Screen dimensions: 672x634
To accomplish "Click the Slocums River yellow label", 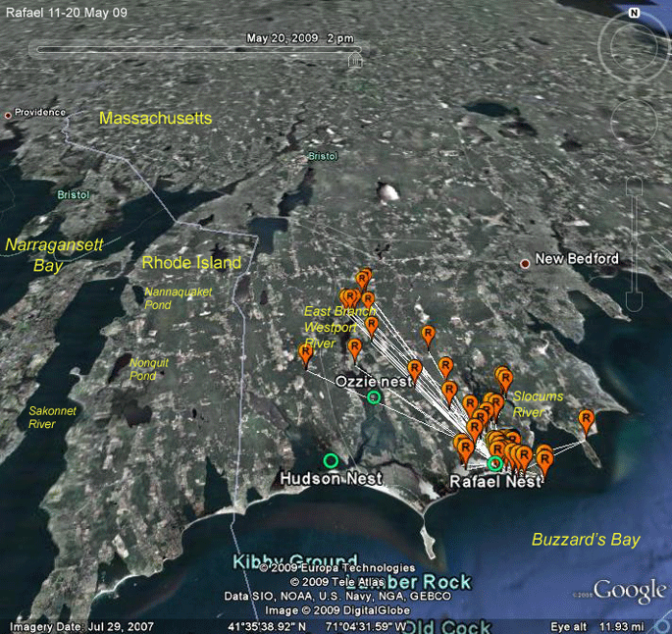I will 538,404.
